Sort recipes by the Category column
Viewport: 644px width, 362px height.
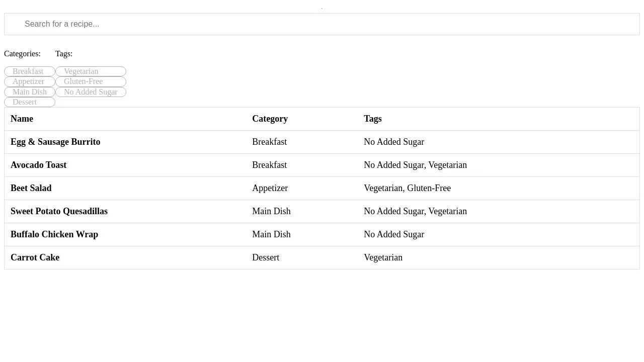pyautogui.click(x=270, y=119)
